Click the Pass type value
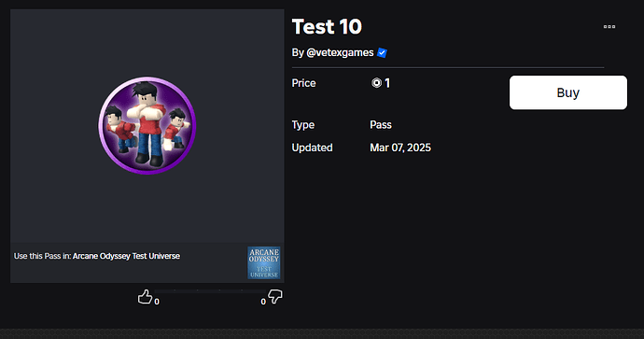The width and height of the screenshot is (644, 339). pos(381,125)
